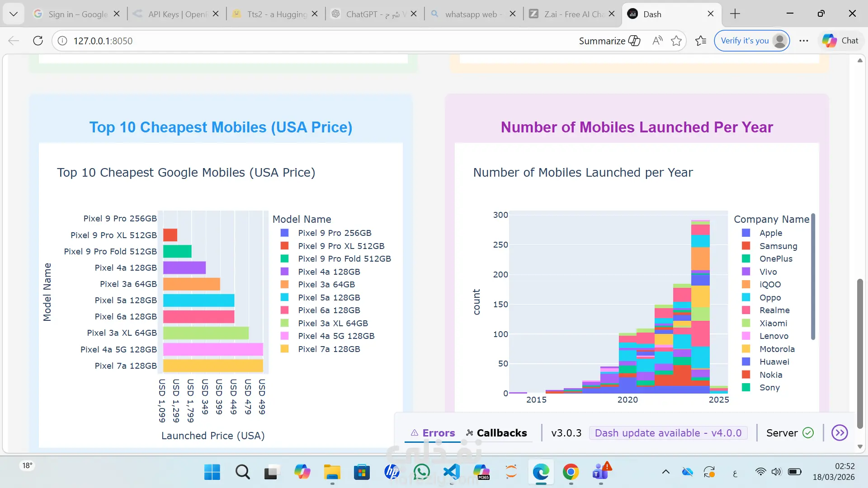The width and height of the screenshot is (868, 488).
Task: Open browser Settings and more menu
Action: pos(803,41)
